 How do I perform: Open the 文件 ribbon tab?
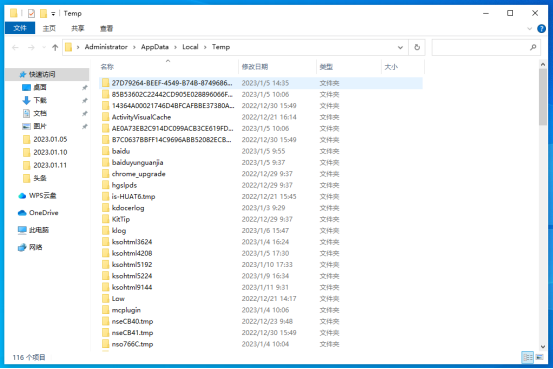[20, 28]
